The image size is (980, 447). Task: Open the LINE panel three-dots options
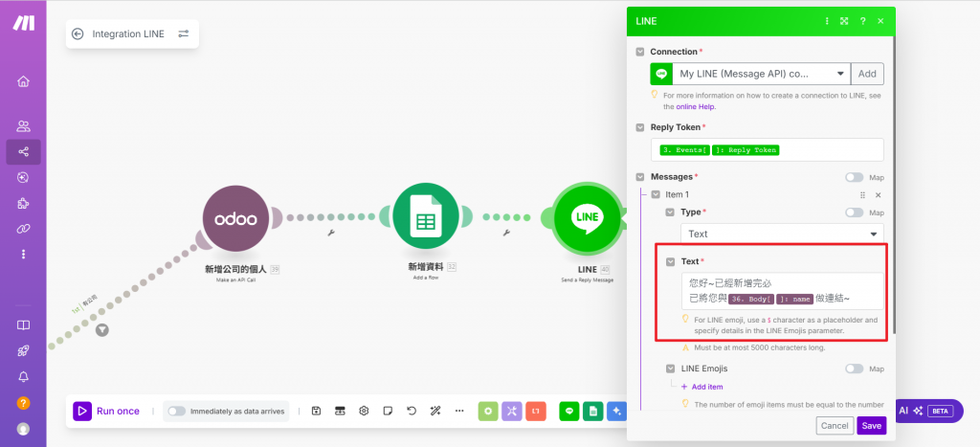pos(827,21)
